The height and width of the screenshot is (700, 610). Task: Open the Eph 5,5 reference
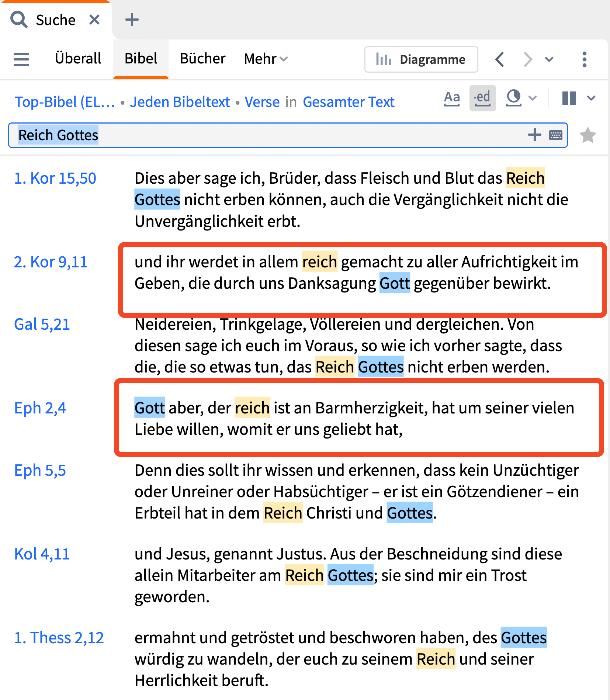40,470
